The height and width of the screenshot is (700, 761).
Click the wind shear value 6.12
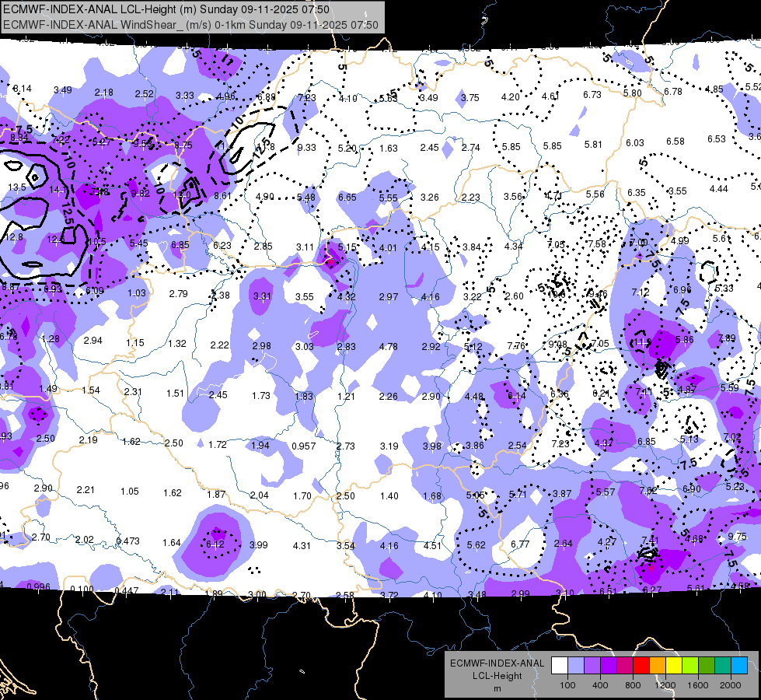pos(215,544)
